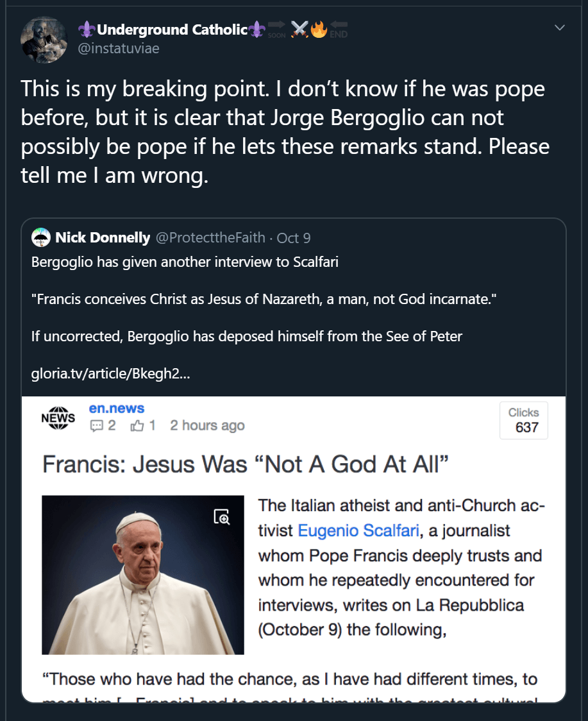This screenshot has width=588, height=721.
Task: Click the comments bubble icon
Action: (97, 426)
